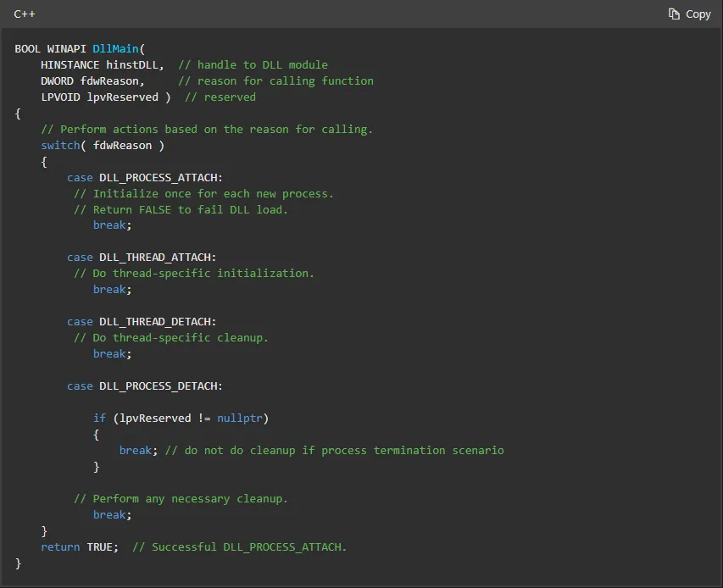
Task: Click the 'handle to DLL module' comment
Action: click(253, 64)
